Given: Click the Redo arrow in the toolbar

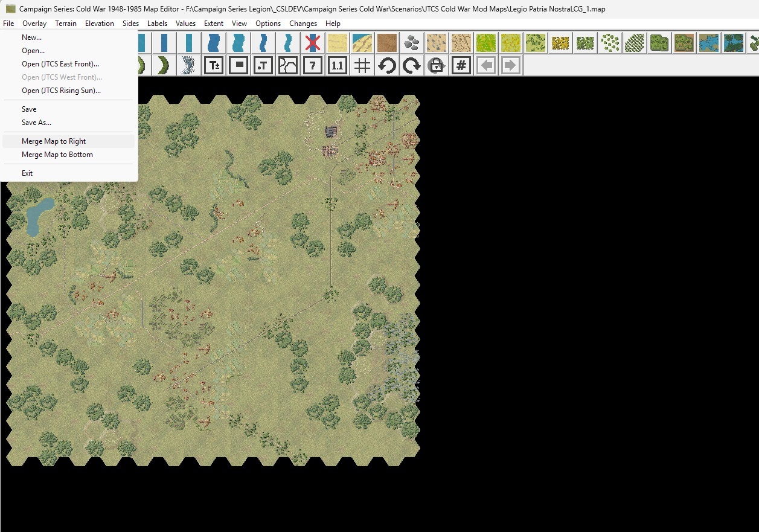Looking at the screenshot, I should pyautogui.click(x=411, y=65).
